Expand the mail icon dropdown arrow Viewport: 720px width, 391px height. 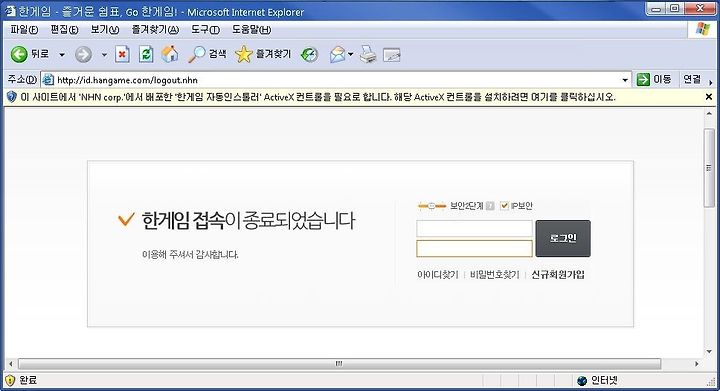click(x=351, y=55)
